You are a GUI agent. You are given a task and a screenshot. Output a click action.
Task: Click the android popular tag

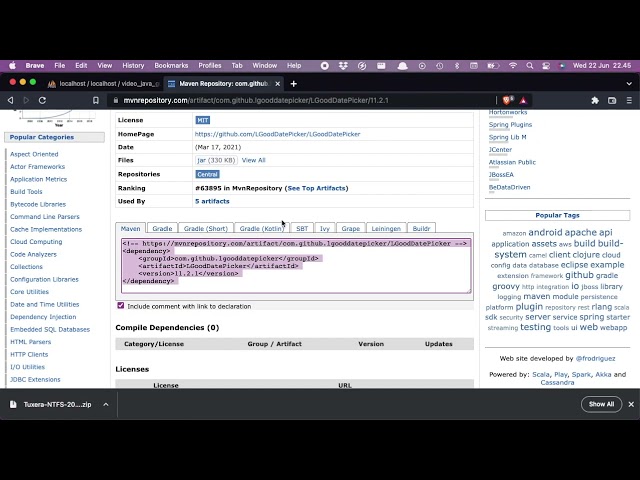(545, 232)
